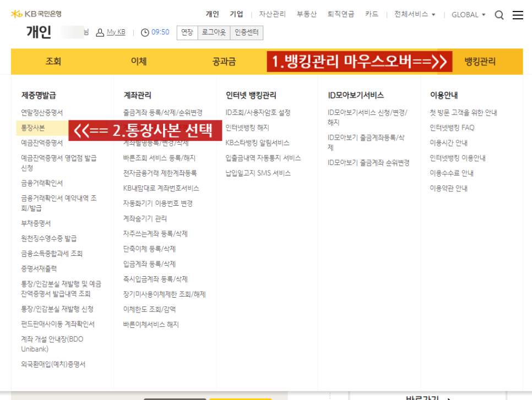
Task: Click 외국환매입(예치)증명서 link
Action: click(x=53, y=364)
